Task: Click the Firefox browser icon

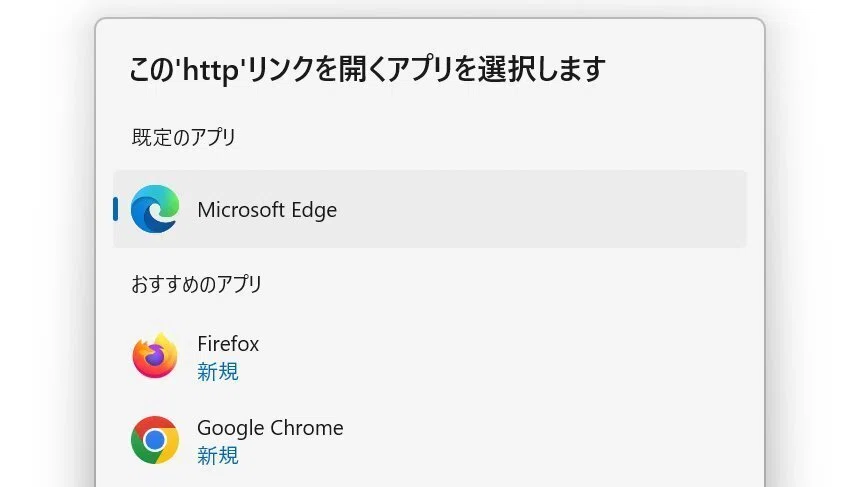Action: pos(155,356)
